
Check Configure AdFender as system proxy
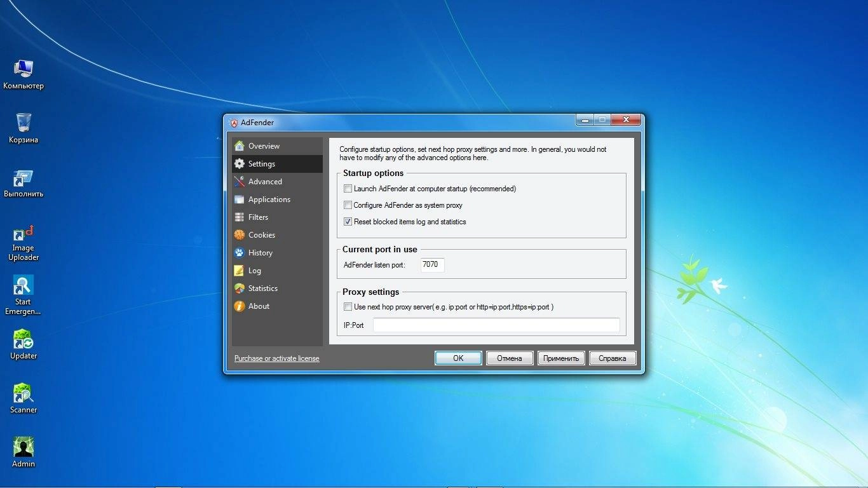(348, 205)
